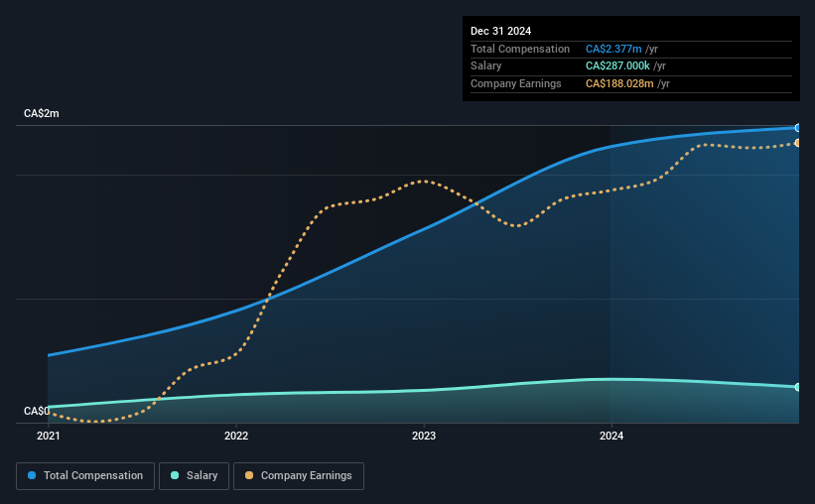Click the Total Compensation tooltip row label
This screenshot has width=815, height=504.
tap(520, 49)
